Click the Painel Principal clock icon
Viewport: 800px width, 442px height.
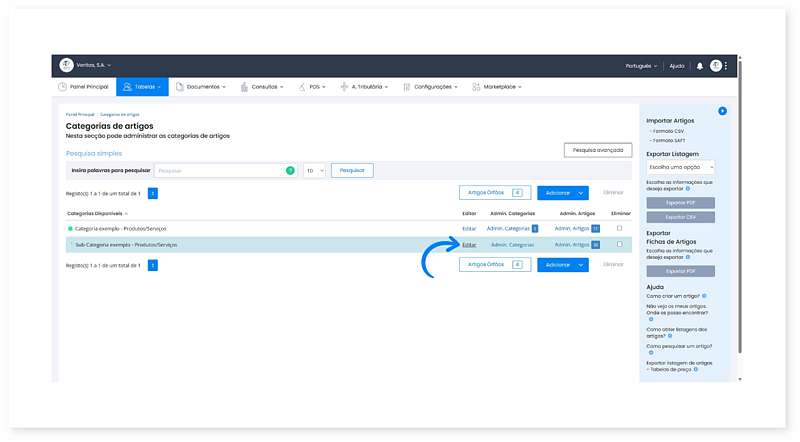[63, 87]
